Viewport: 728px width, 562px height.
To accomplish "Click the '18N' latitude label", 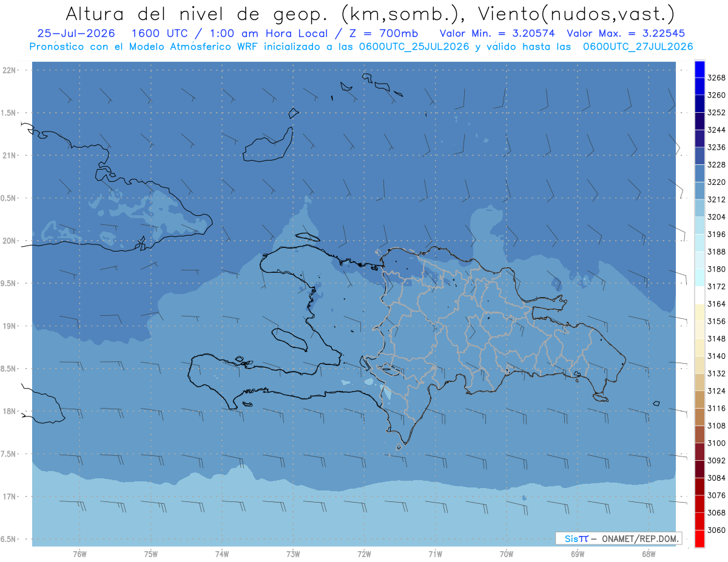I will (10, 411).
